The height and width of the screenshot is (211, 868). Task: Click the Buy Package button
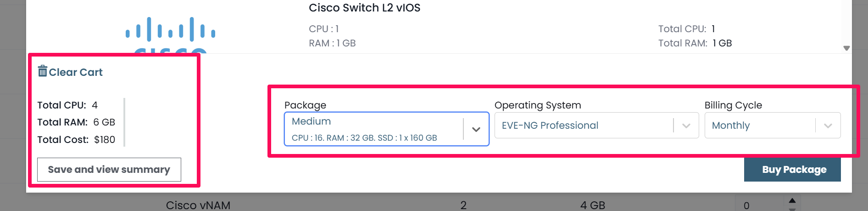[x=792, y=170]
